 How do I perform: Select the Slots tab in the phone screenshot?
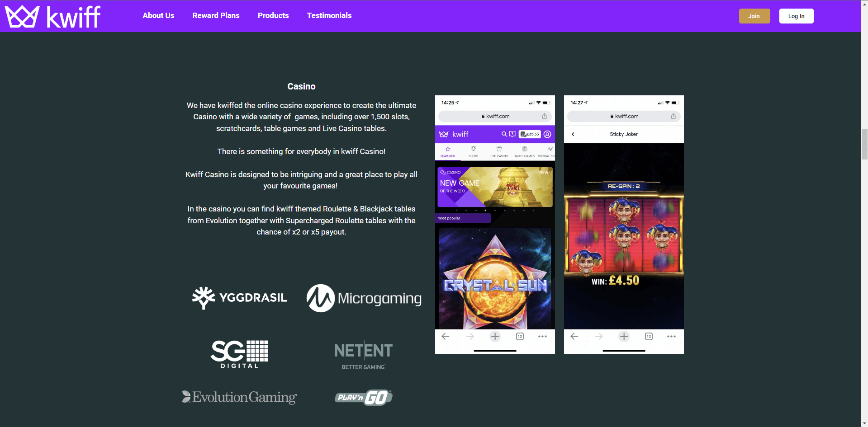pyautogui.click(x=473, y=152)
